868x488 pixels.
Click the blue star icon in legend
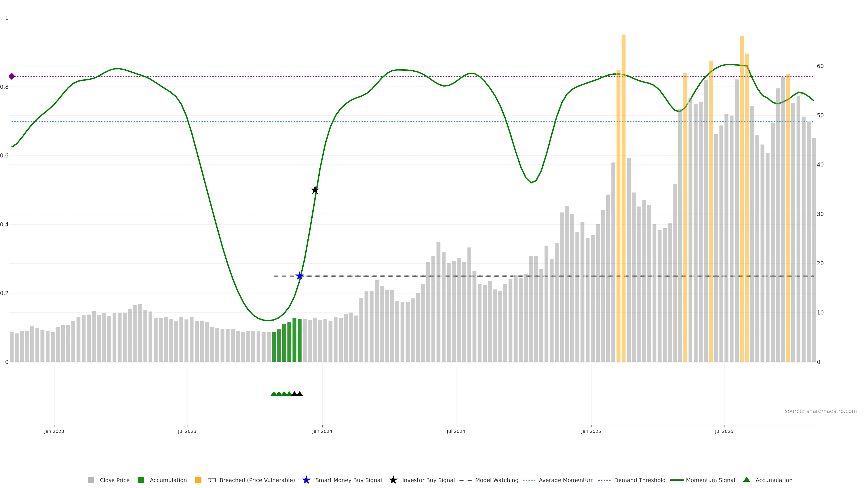[x=306, y=480]
